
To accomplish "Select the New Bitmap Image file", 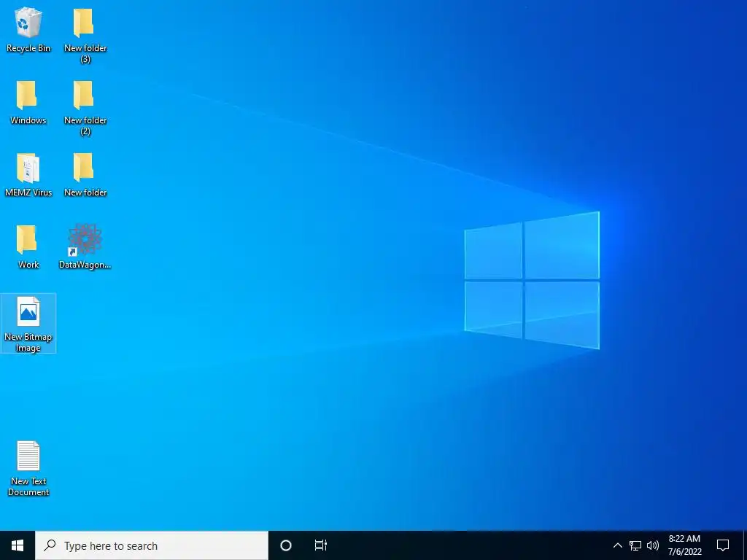I will coord(28,324).
